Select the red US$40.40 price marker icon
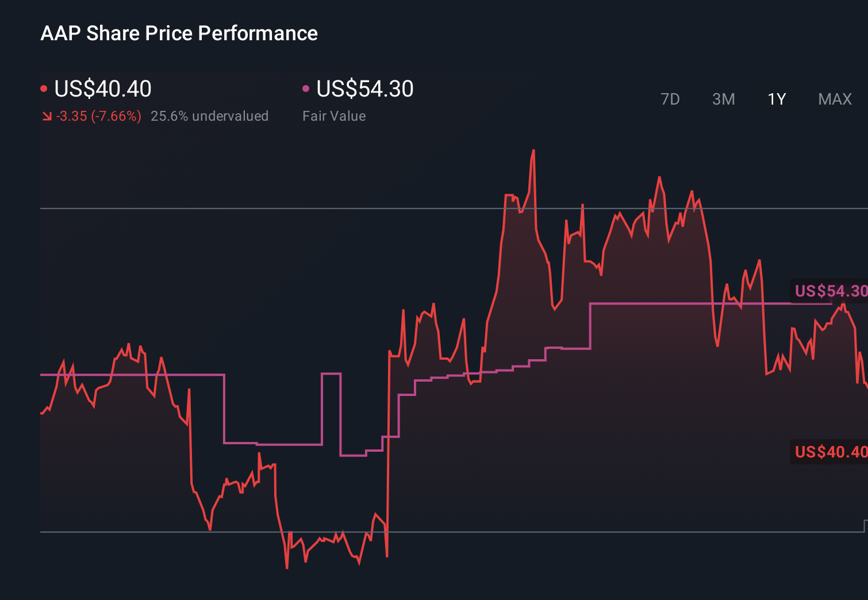 point(44,87)
